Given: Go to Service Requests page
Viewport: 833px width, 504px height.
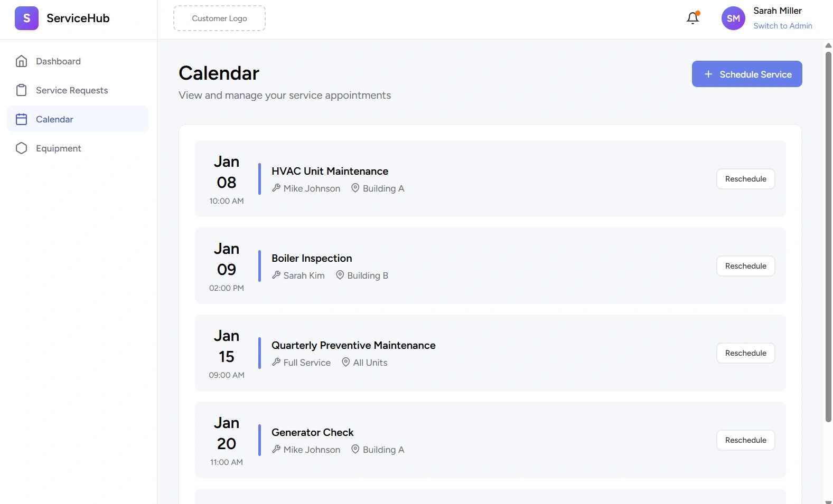Looking at the screenshot, I should (x=72, y=90).
